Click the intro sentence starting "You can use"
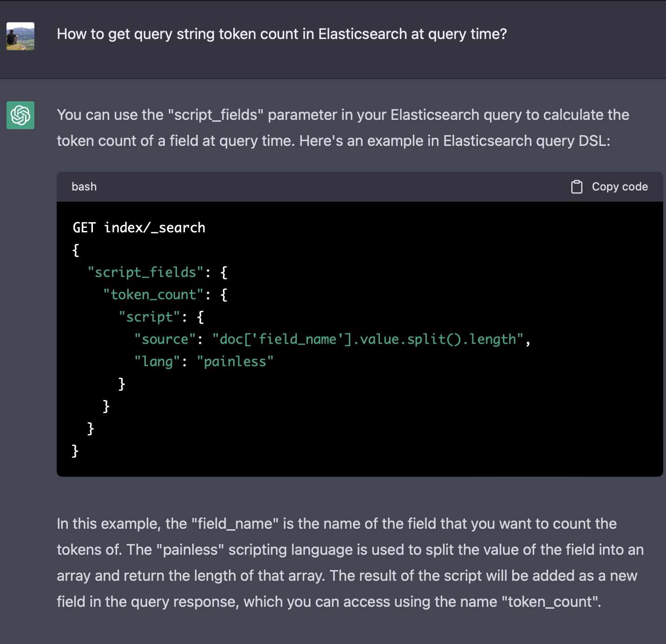The image size is (666, 644). click(x=343, y=115)
